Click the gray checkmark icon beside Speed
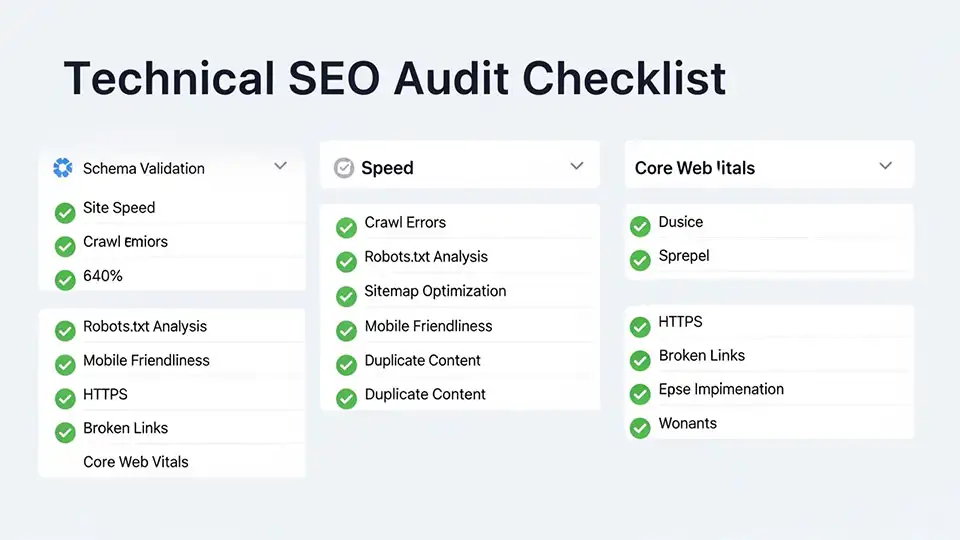 [344, 168]
